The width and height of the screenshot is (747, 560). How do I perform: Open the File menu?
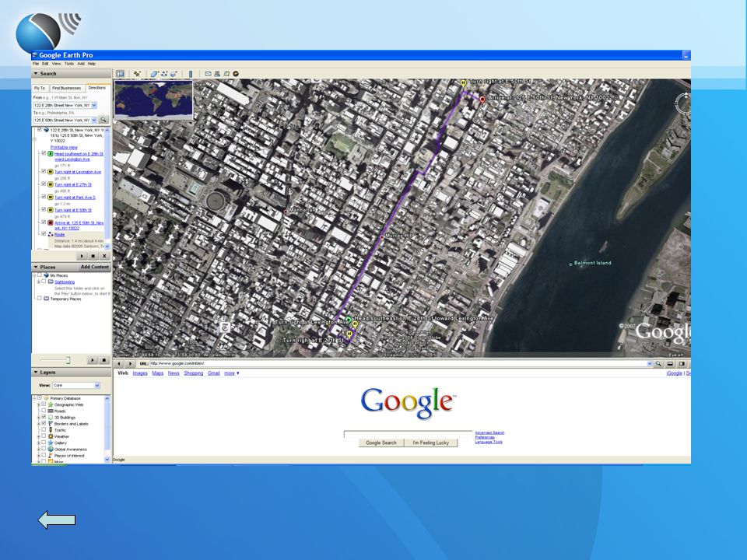point(36,63)
